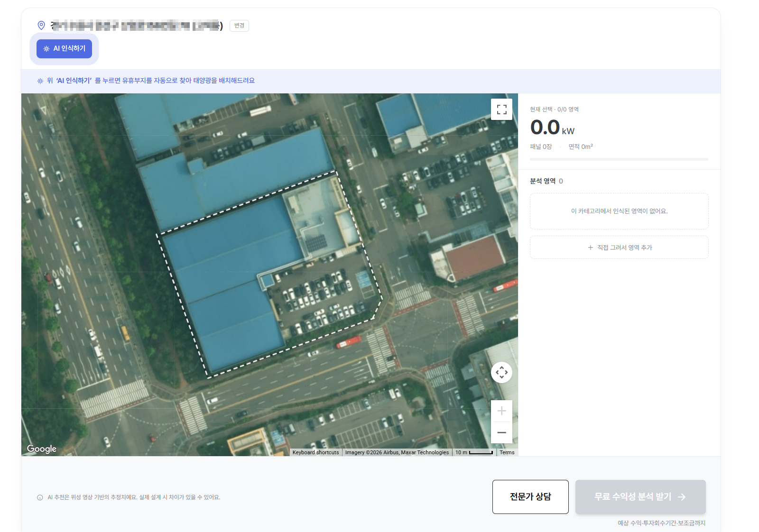Viewport: 759px width, 532px height.
Task: Zoom in with the plus map button
Action: (501, 411)
